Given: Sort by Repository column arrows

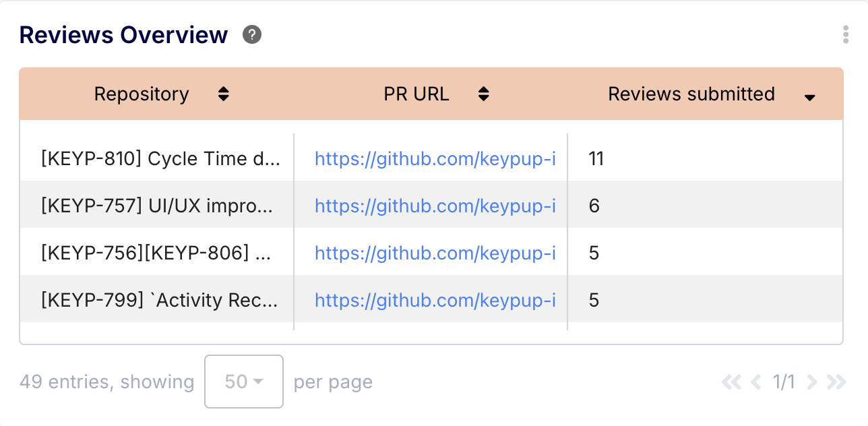Looking at the screenshot, I should click(x=224, y=94).
